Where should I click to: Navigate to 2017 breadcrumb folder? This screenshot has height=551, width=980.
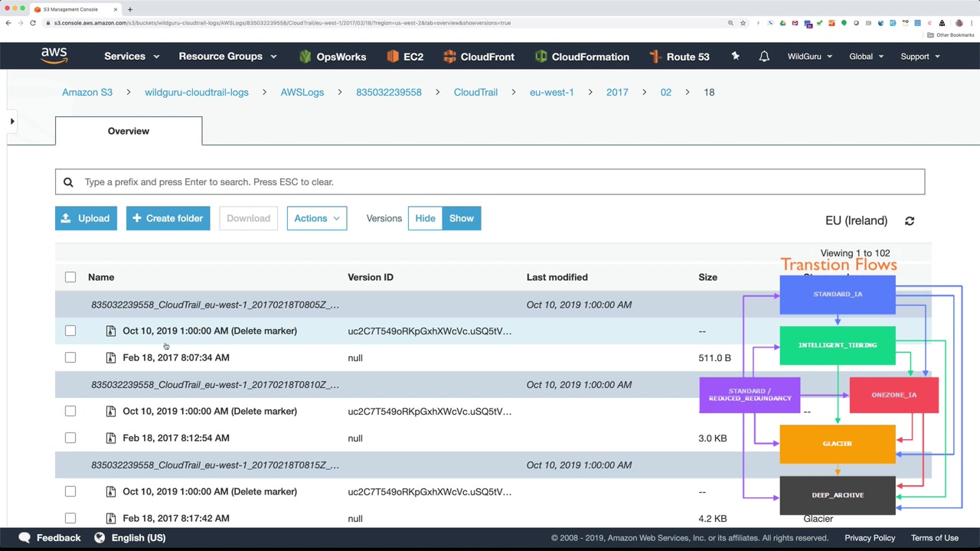617,92
